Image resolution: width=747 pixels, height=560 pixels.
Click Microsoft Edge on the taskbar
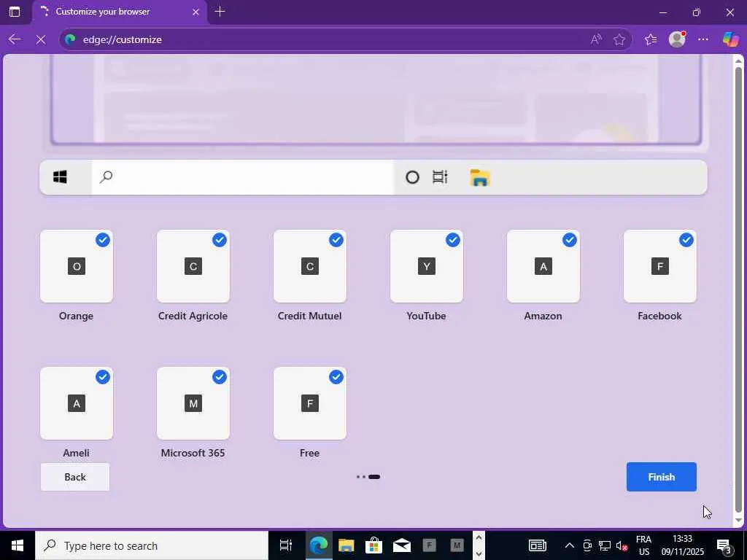click(x=319, y=545)
